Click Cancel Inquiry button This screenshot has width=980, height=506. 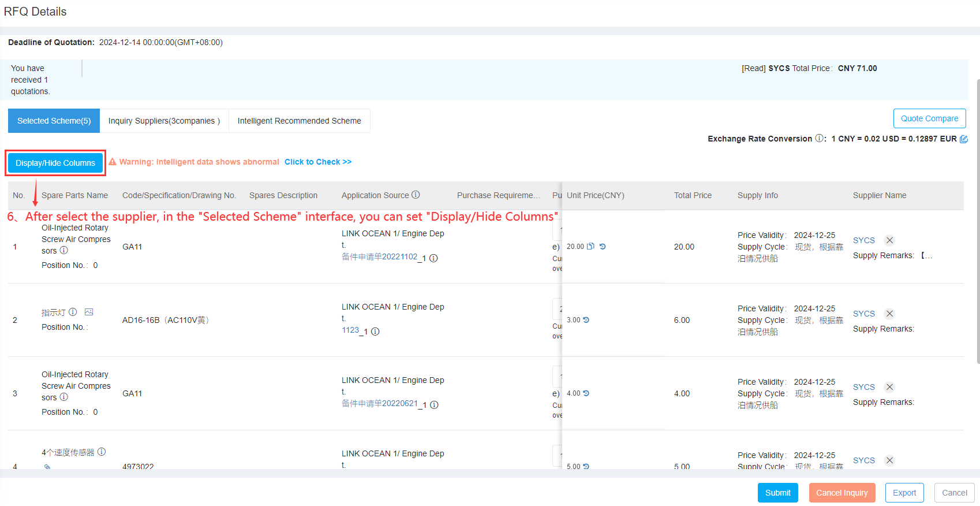click(x=842, y=493)
